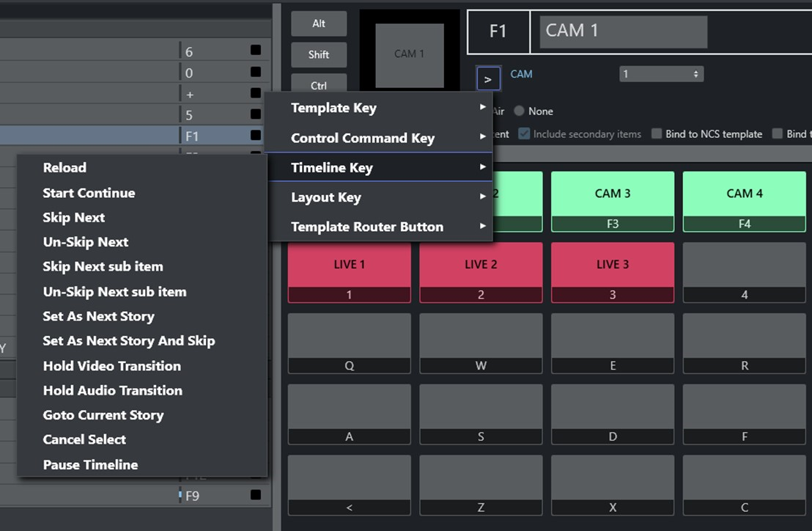Image resolution: width=812 pixels, height=531 pixels.
Task: Enable Bind to NCS template checkbox
Action: [x=657, y=134]
